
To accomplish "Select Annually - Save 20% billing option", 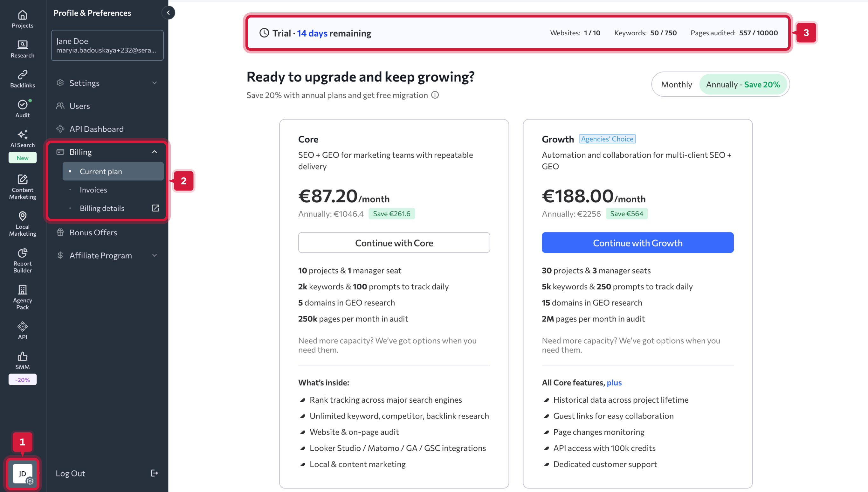I will coord(743,85).
